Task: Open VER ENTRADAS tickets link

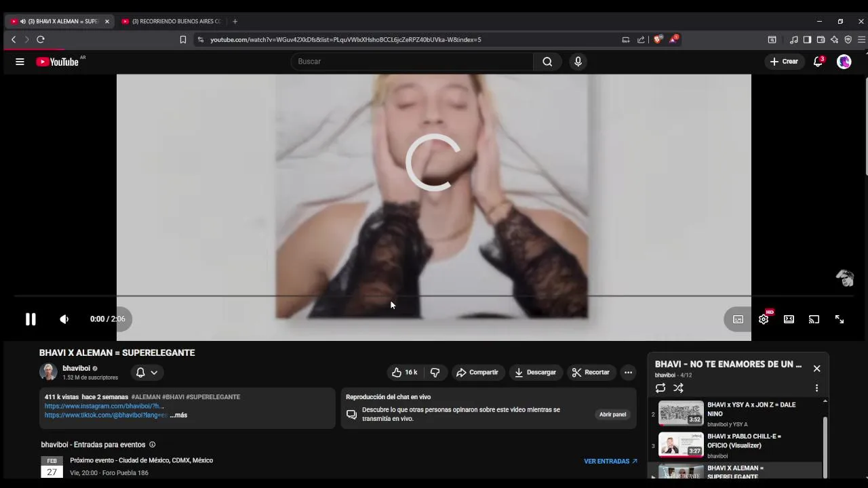Action: [x=610, y=461]
